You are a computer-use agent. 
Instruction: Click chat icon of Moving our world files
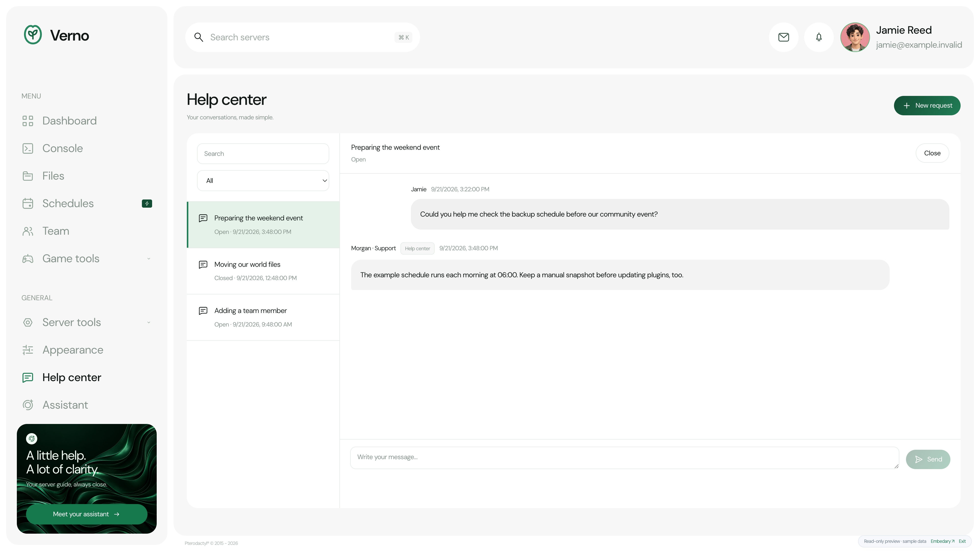[x=203, y=264]
